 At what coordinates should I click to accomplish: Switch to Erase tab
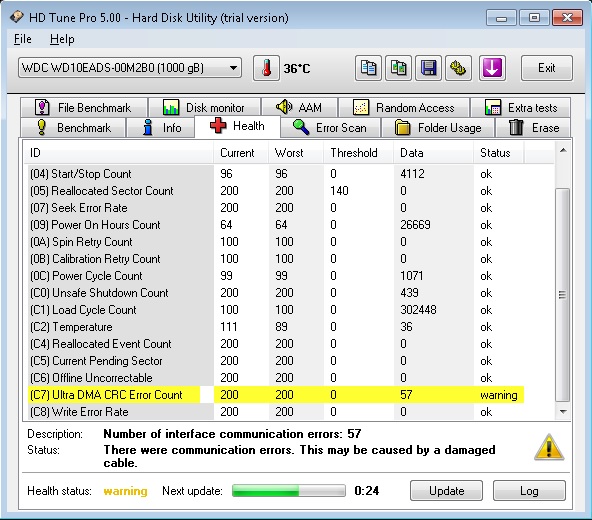pyautogui.click(x=533, y=128)
